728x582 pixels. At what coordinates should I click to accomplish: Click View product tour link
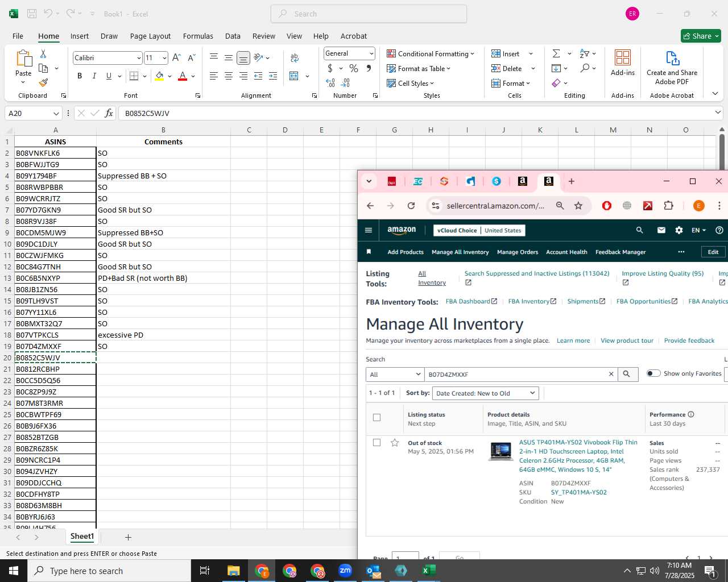[x=627, y=340]
